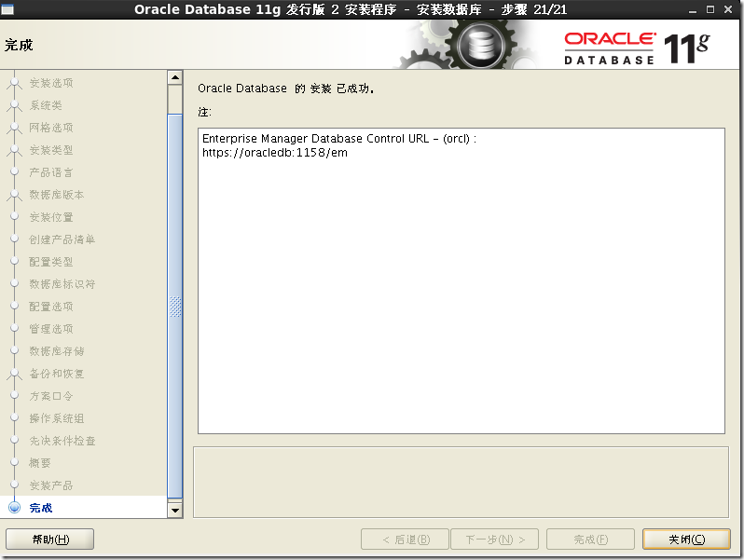The height and width of the screenshot is (560, 744).
Task: Select the 概要 step
Action: [40, 463]
